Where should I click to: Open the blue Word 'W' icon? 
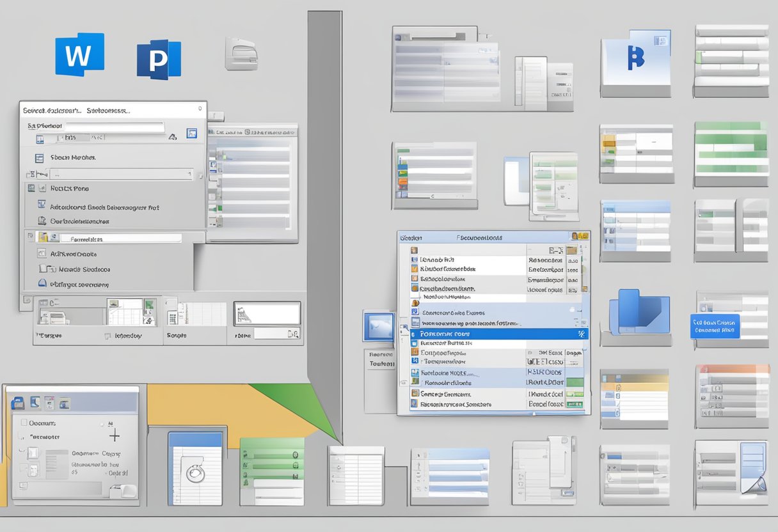[79, 55]
